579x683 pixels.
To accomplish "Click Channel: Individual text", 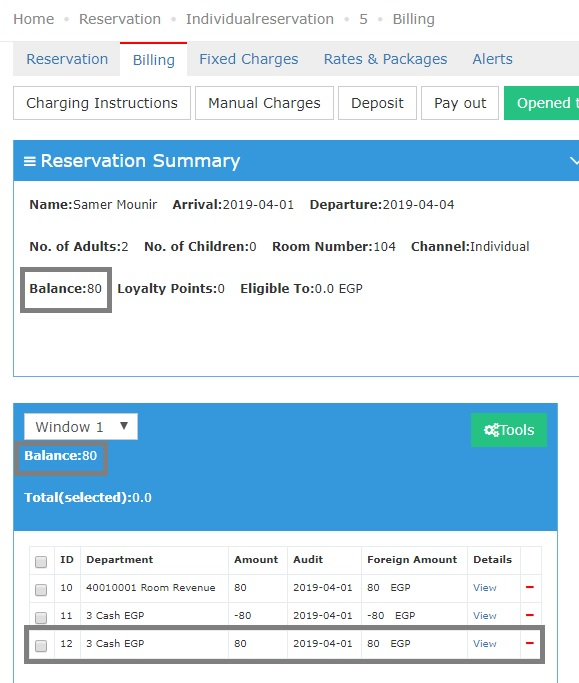I will tap(470, 247).
